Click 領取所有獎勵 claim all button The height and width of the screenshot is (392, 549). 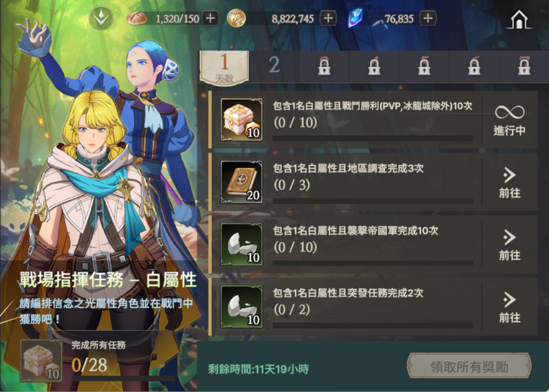coord(469,366)
